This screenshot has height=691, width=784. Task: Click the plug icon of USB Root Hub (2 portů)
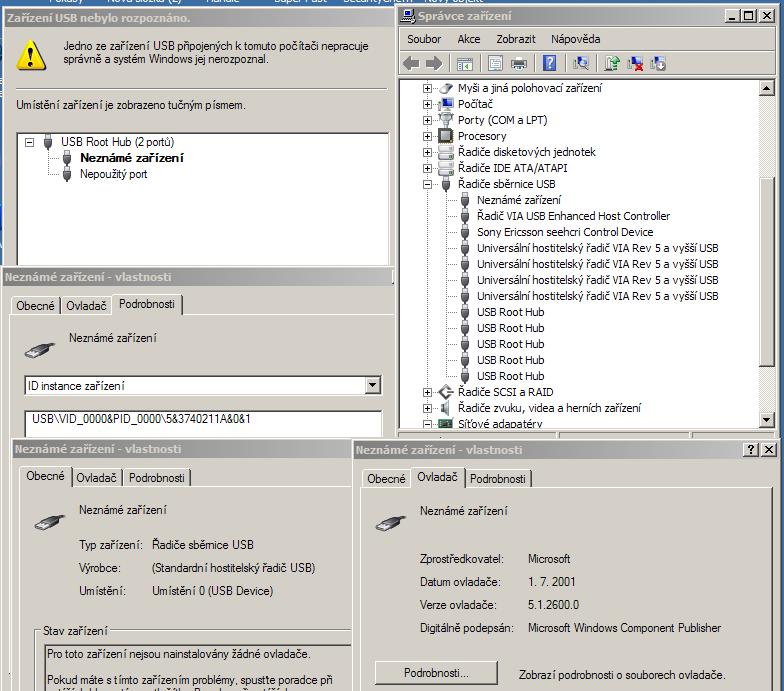(x=48, y=142)
